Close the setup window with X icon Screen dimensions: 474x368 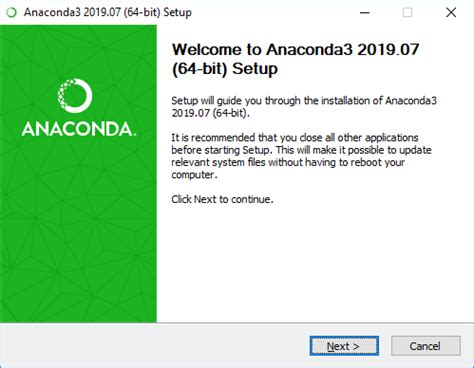tap(451, 13)
